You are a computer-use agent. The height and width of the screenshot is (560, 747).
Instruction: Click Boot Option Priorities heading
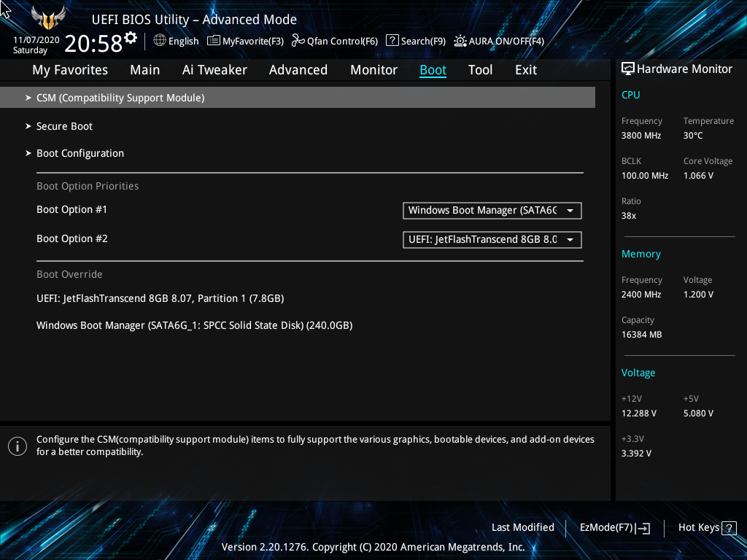88,186
